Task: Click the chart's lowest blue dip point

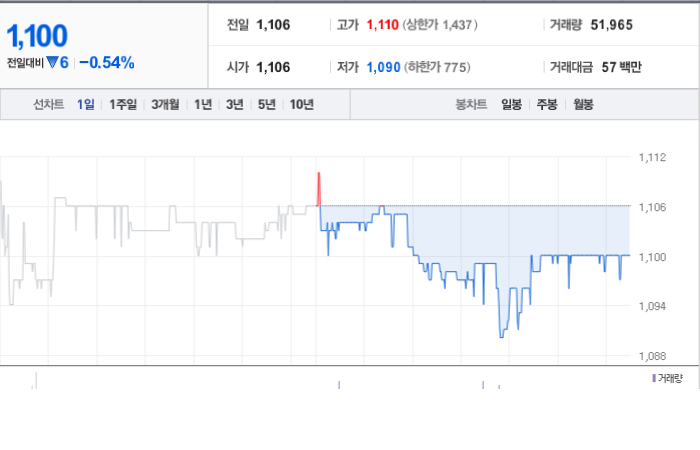Action: [x=501, y=336]
